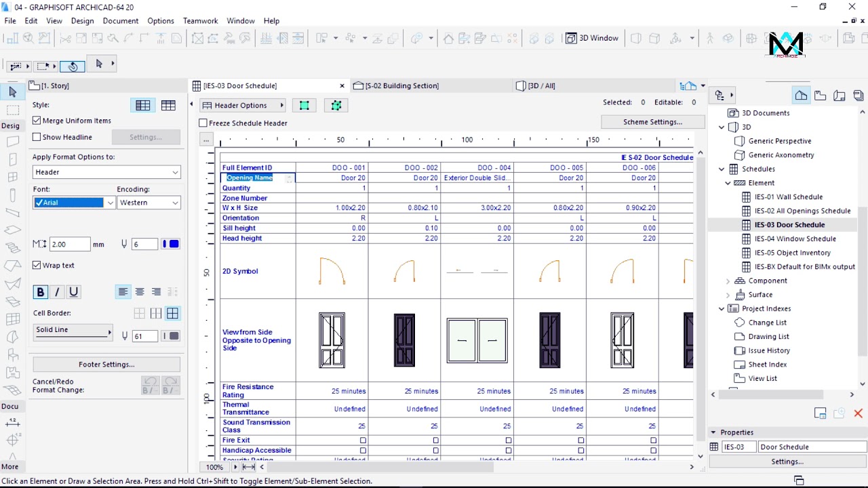
Task: Switch to the 3D / All tab
Action: [535, 85]
